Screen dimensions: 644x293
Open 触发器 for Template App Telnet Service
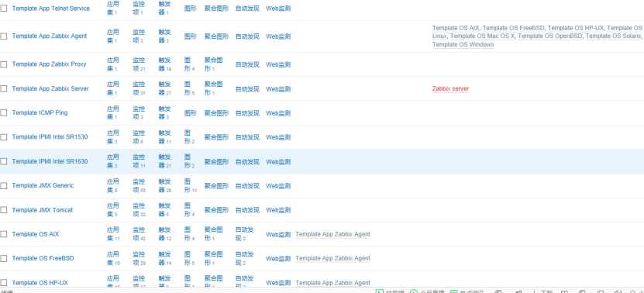click(165, 9)
